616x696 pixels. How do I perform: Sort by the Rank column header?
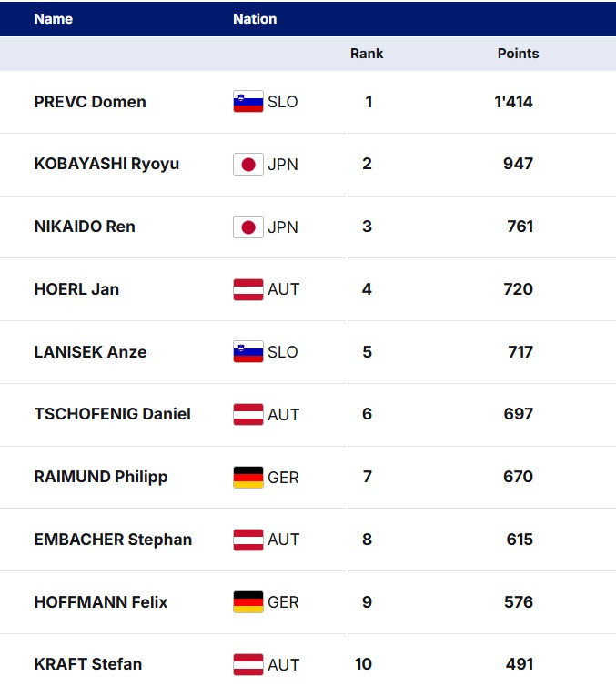pyautogui.click(x=367, y=54)
